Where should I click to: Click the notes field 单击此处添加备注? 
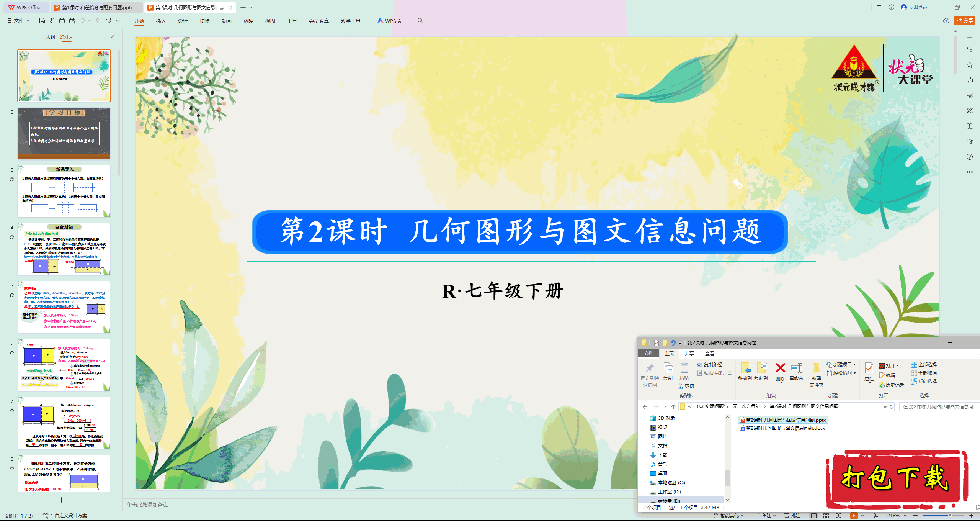tap(147, 505)
